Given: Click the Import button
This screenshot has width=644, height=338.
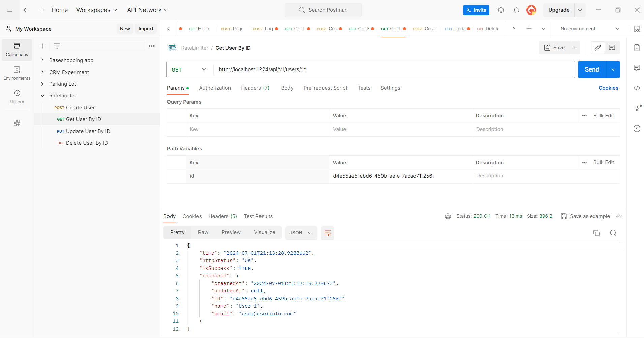Looking at the screenshot, I should (146, 29).
